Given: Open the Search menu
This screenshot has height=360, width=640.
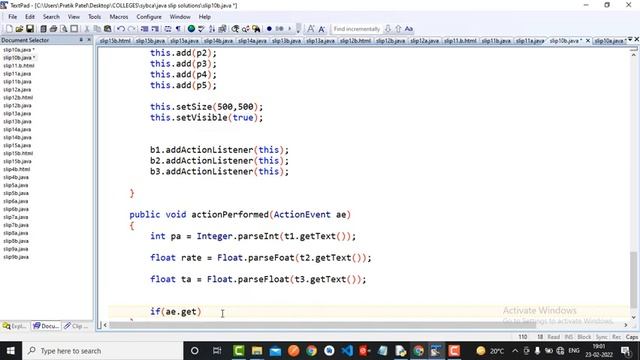Looking at the screenshot, I should coord(51,17).
